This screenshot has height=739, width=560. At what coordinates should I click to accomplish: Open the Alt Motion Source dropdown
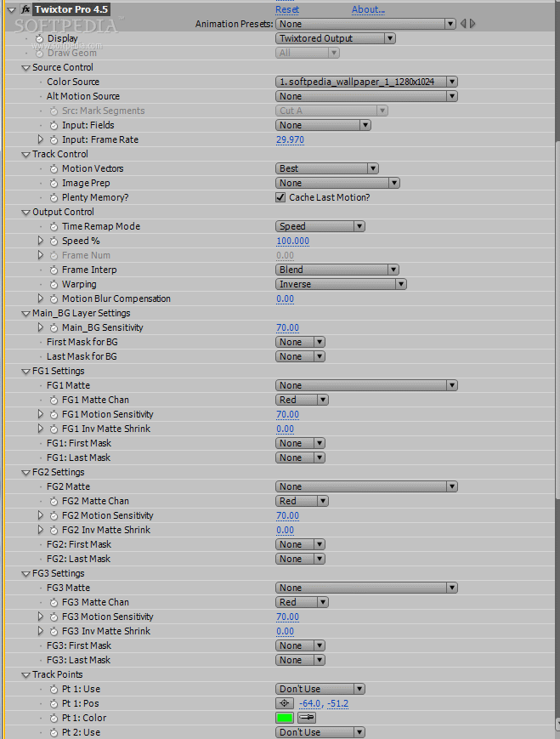tap(366, 96)
